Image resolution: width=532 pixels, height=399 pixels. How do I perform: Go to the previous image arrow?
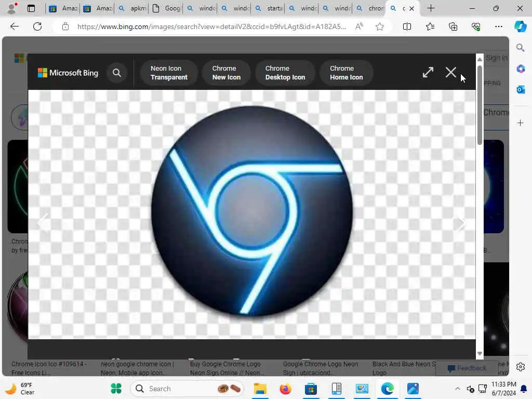pyautogui.click(x=44, y=223)
